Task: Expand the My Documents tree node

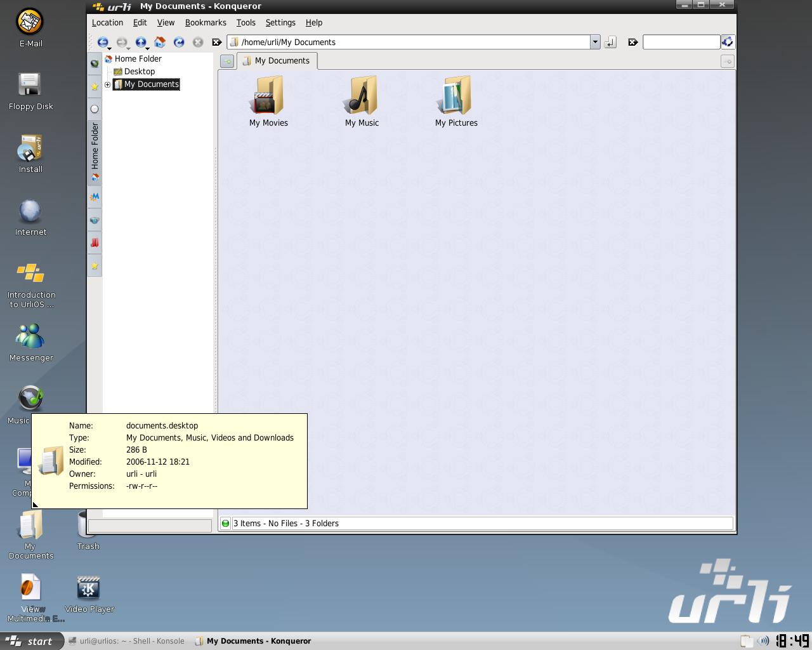Action: point(107,84)
